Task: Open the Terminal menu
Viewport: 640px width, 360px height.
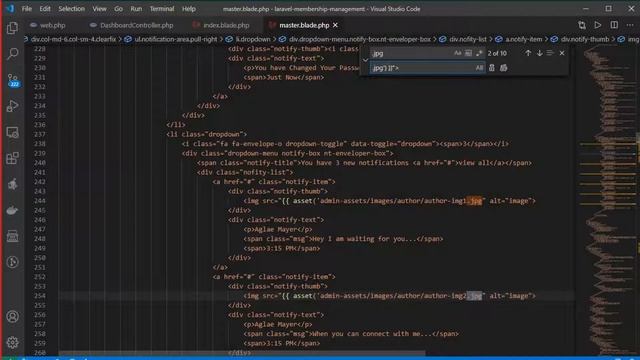Action: click(162, 9)
